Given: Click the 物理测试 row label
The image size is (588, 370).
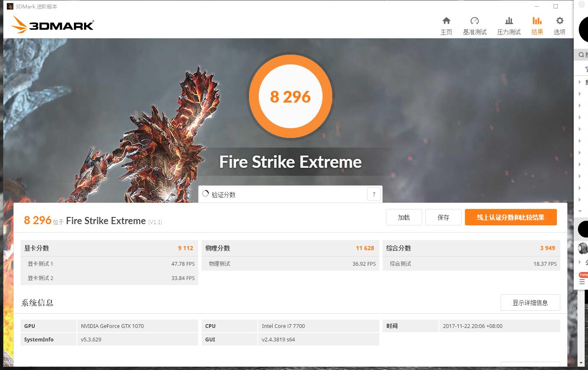Looking at the screenshot, I should [x=219, y=264].
